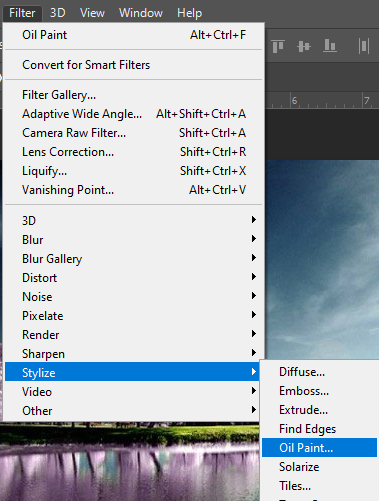Image resolution: width=379 pixels, height=501 pixels.
Task: Click the distribute icon in options bar
Action: pos(364,46)
